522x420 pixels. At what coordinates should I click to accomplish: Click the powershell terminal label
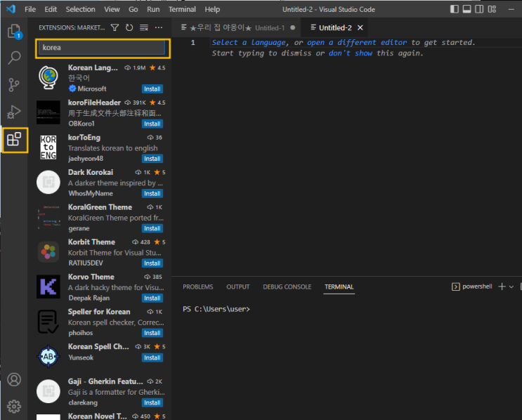pos(477,287)
